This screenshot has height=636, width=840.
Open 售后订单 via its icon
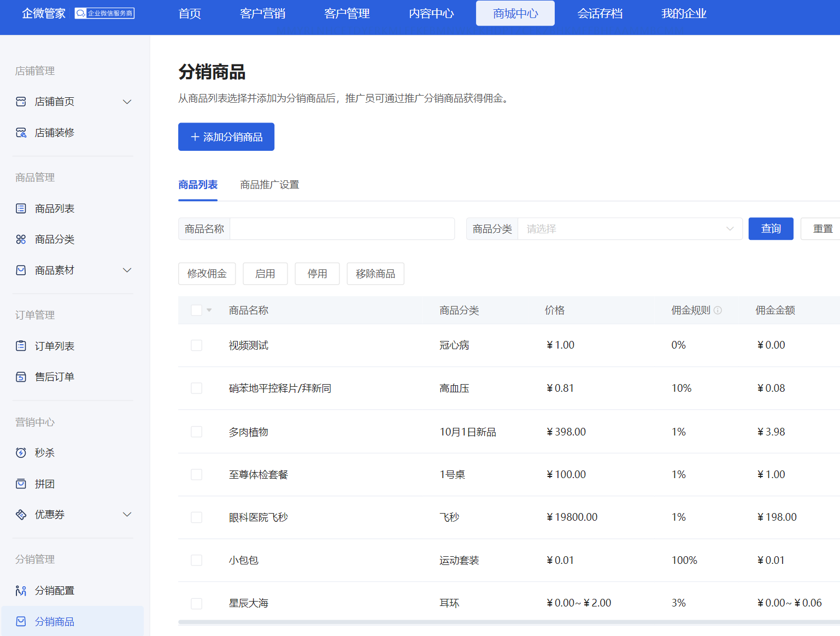point(21,377)
